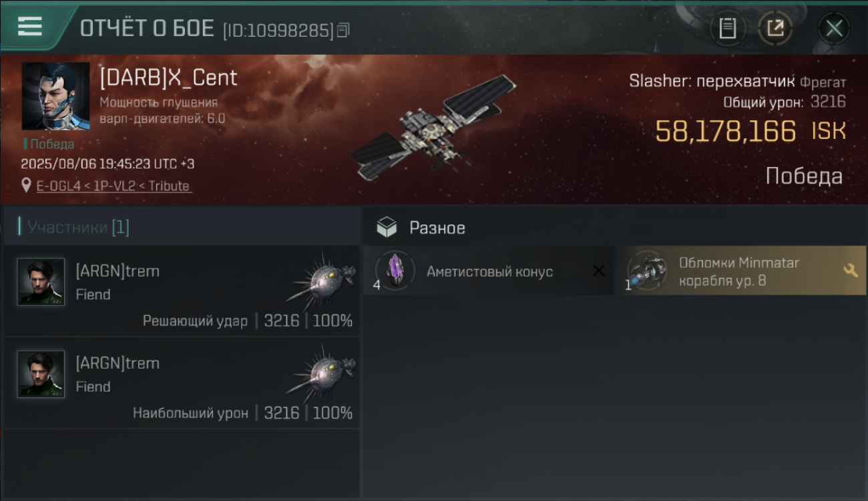Select Обломки Minmatar корабля ур. 8 item
Screen dimensions: 868x501
pyautogui.click(x=740, y=271)
